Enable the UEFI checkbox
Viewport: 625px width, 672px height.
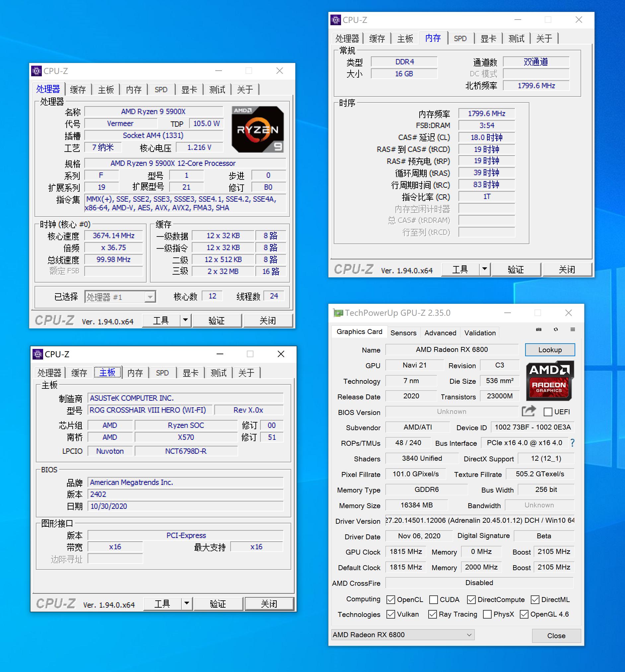[548, 412]
